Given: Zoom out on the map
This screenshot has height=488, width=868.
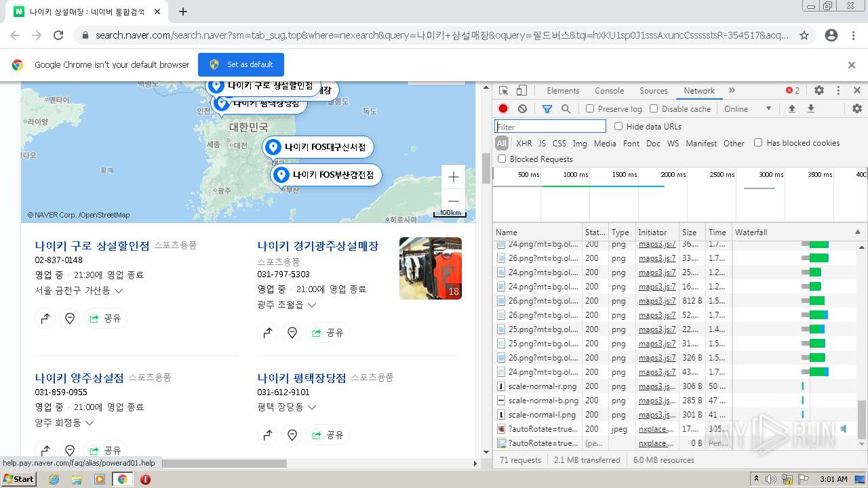Looking at the screenshot, I should click(x=454, y=201).
